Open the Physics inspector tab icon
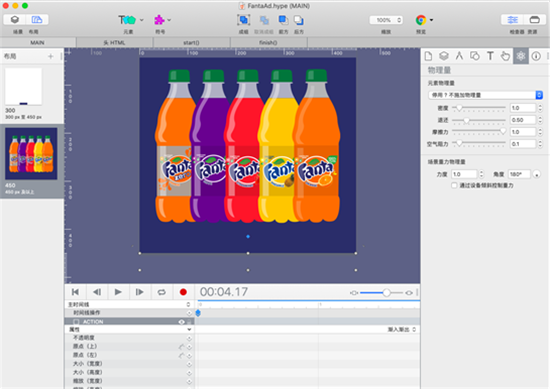The width and height of the screenshot is (550, 389). click(521, 56)
